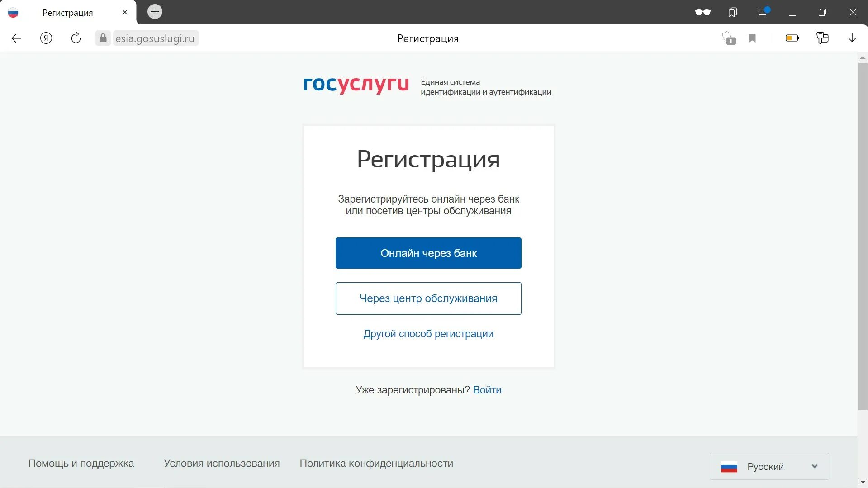Click the esia.gosuslugi.ru address field
The image size is (868, 488).
pyautogui.click(x=155, y=38)
